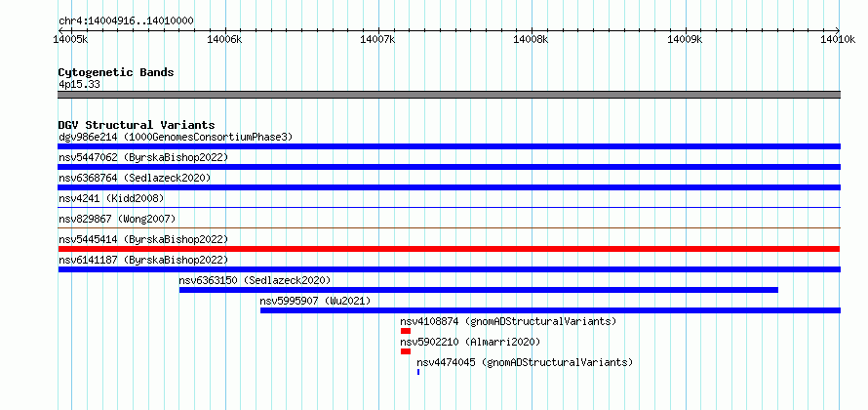Click the dgv986e214 structural variant bar

[x=449, y=146]
